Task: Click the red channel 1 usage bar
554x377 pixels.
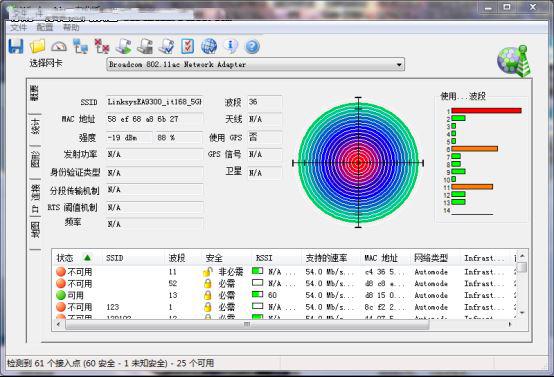Action: [486, 111]
